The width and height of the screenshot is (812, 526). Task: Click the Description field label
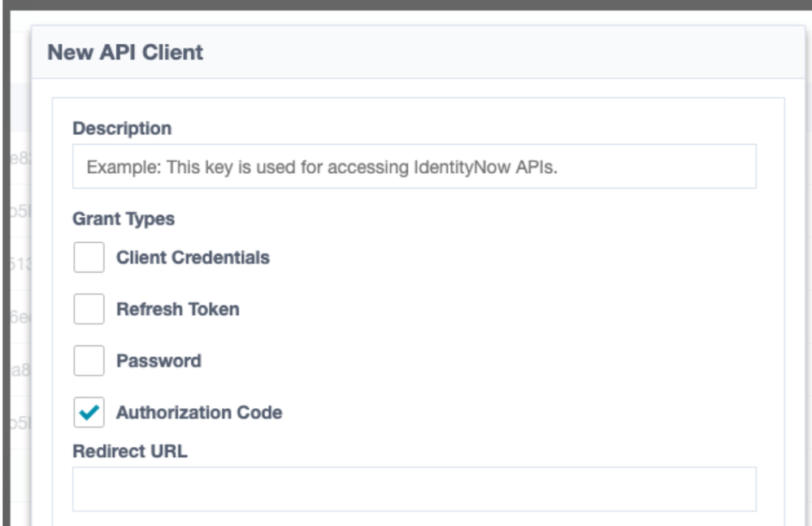point(122,128)
